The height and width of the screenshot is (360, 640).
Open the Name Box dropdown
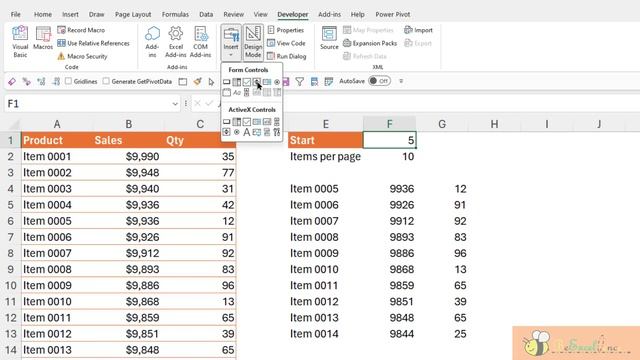(175, 104)
